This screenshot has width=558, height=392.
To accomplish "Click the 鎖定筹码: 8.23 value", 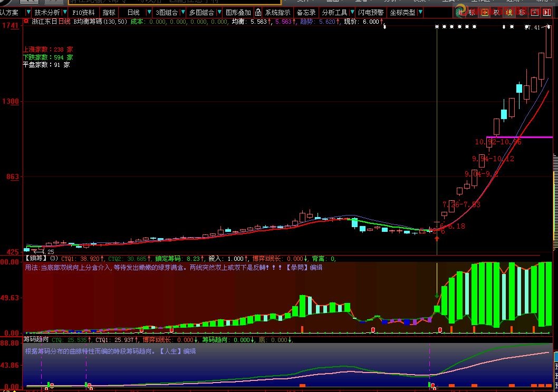I will tap(180, 258).
